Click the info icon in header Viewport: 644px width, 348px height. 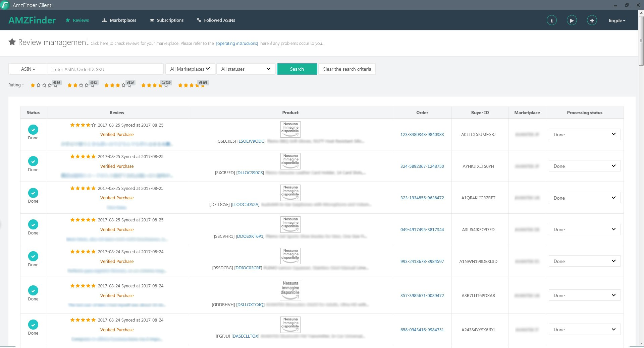click(x=551, y=20)
